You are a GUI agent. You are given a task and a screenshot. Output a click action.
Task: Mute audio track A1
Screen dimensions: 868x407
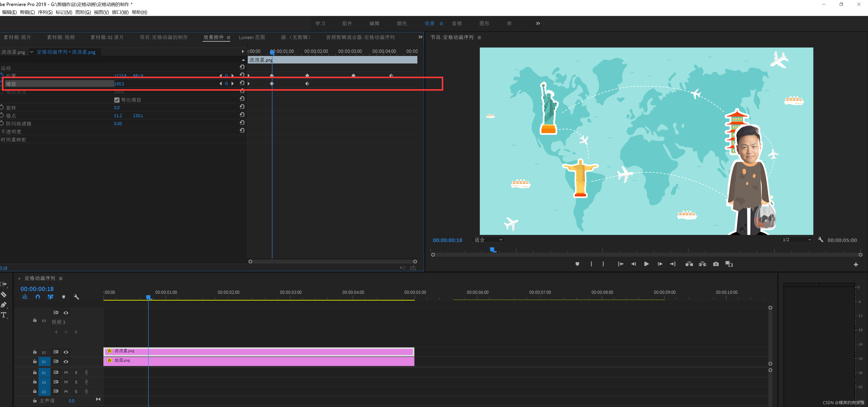(x=66, y=372)
